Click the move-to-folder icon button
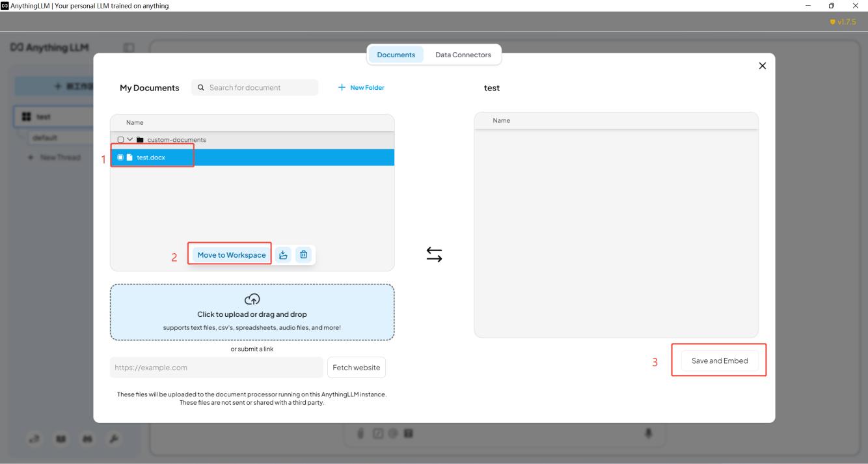 tap(283, 255)
